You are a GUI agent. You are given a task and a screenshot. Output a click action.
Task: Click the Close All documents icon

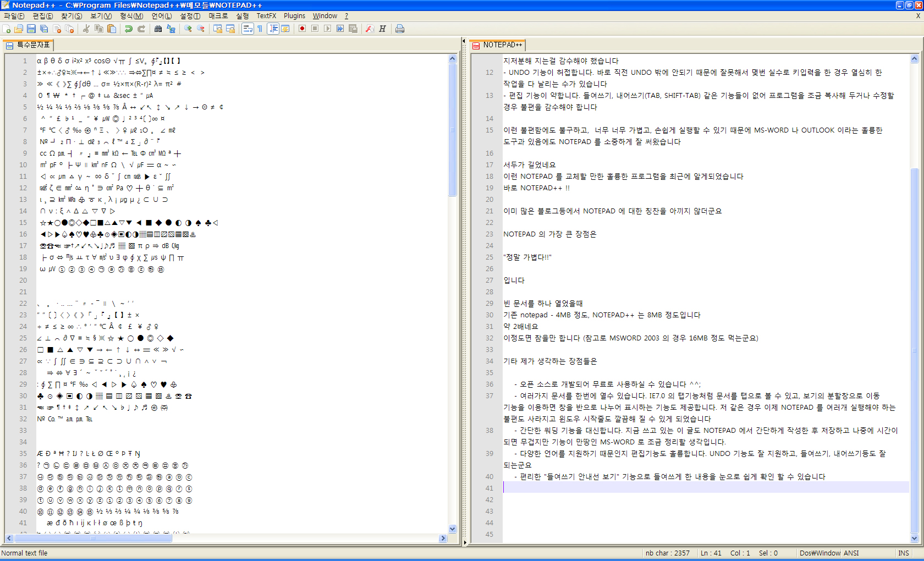pyautogui.click(x=70, y=29)
